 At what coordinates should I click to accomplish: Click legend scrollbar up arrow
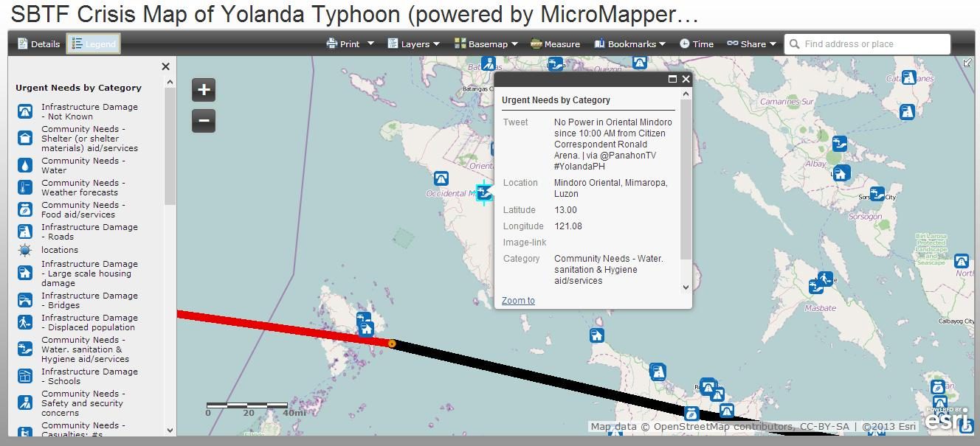170,83
